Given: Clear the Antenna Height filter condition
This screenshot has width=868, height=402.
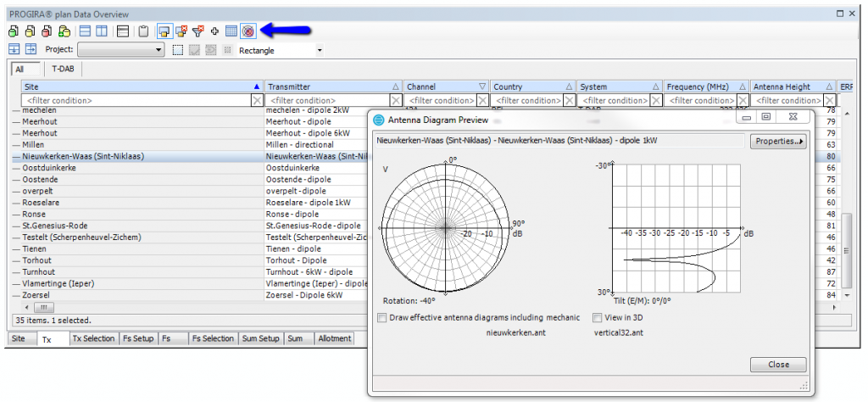Looking at the screenshot, I should [829, 100].
